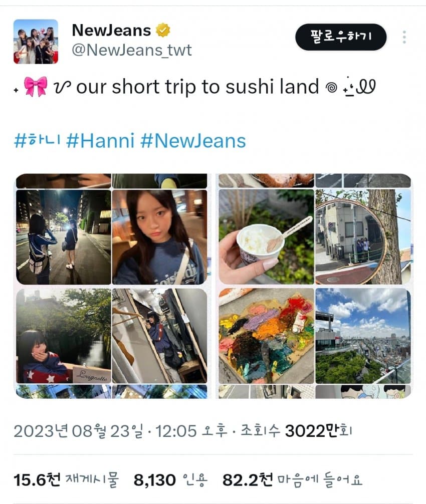Click the NewJeans display name
This screenshot has height=504, width=426.
point(111,31)
